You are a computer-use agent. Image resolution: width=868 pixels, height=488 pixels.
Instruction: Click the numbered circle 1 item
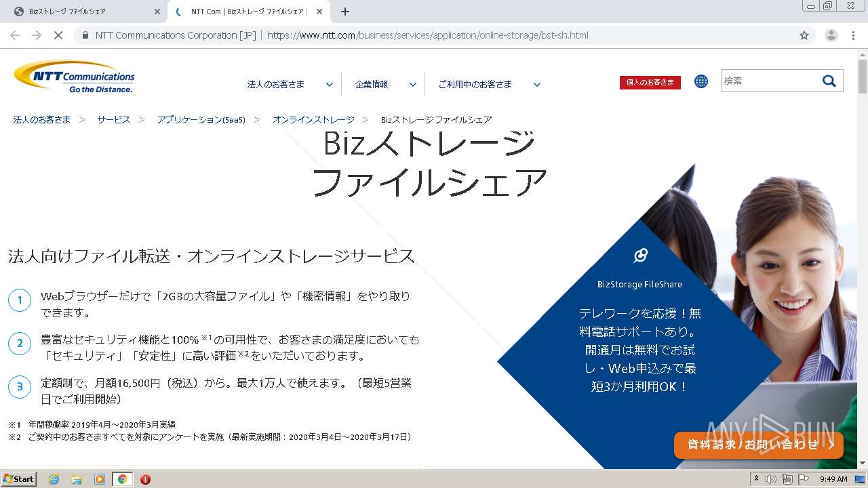(x=20, y=300)
